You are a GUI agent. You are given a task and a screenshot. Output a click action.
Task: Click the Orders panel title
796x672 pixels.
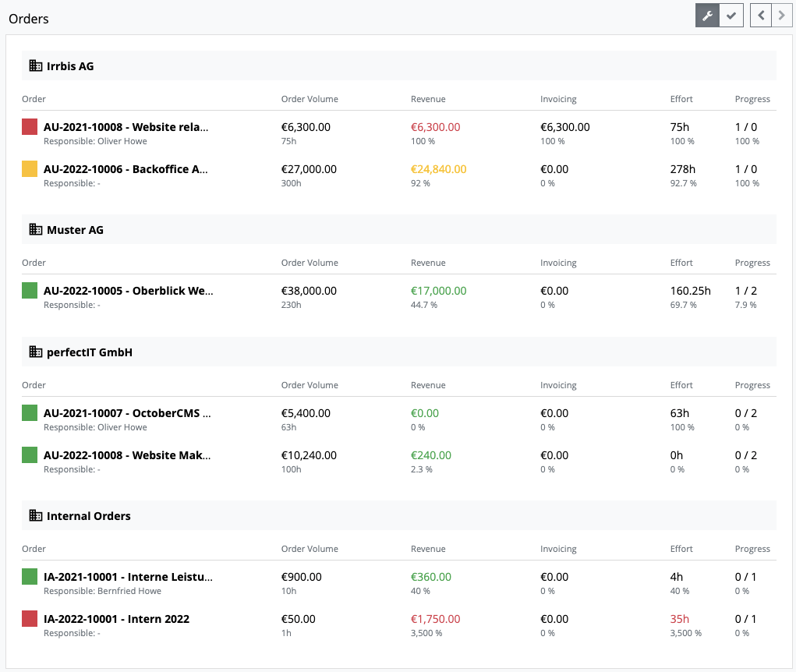29,19
